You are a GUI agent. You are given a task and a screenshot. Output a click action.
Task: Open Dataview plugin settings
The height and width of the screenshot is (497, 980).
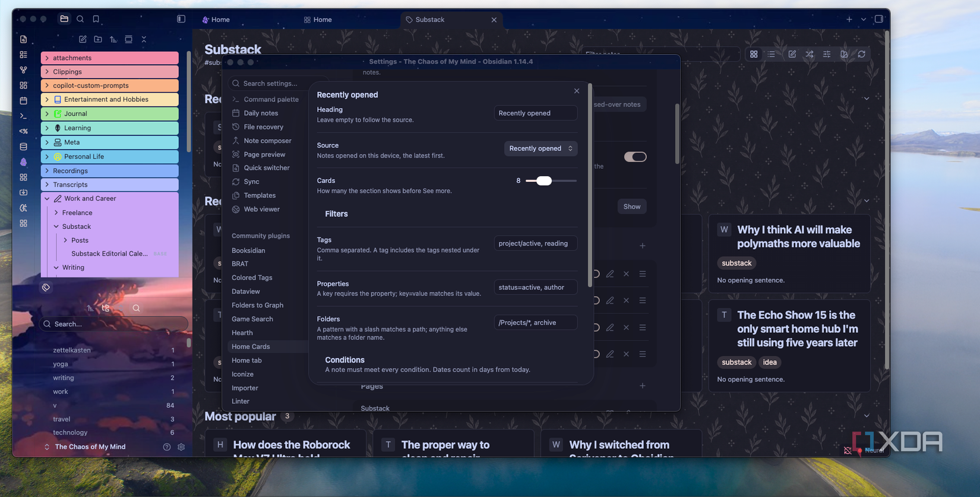click(x=246, y=291)
